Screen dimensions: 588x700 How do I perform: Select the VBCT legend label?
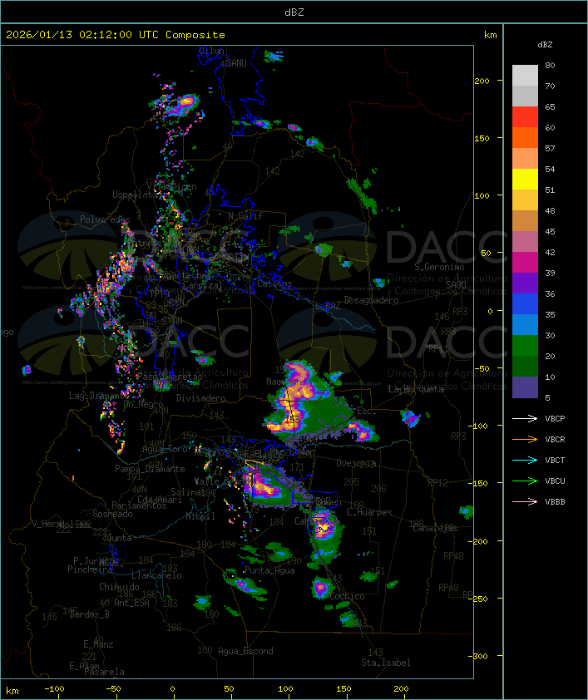(555, 461)
